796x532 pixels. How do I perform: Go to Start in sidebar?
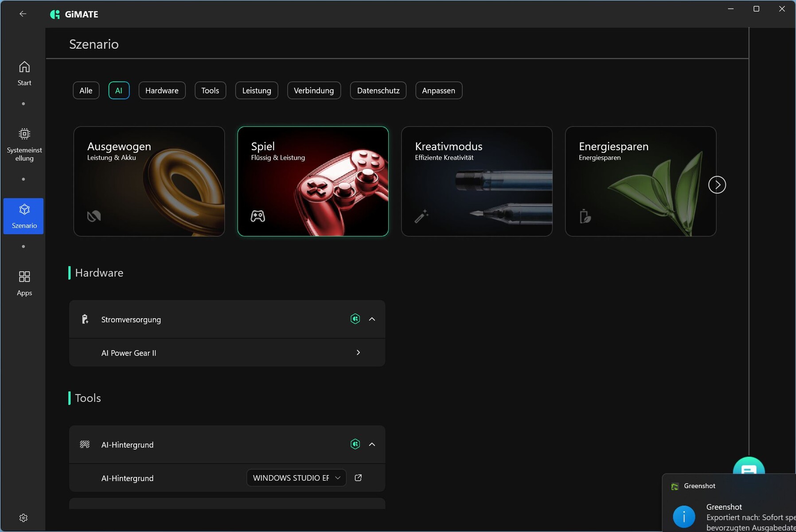click(x=24, y=73)
